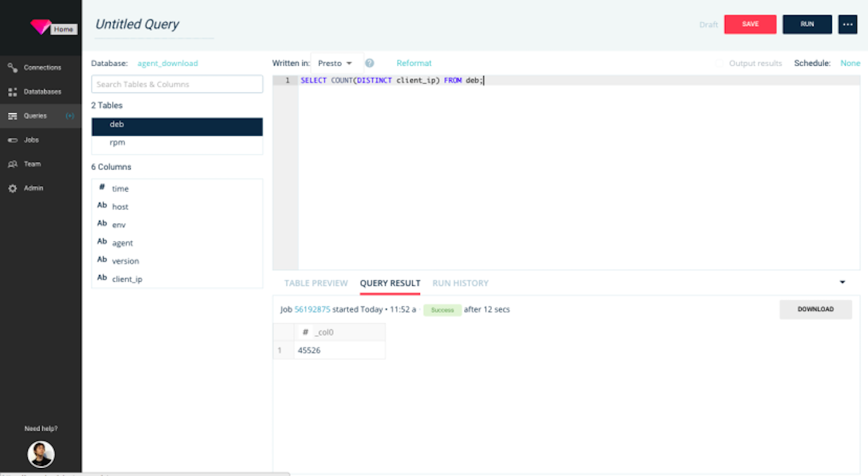Image resolution: width=868 pixels, height=476 pixels.
Task: Open the three-dots more options menu
Action: coord(847,24)
